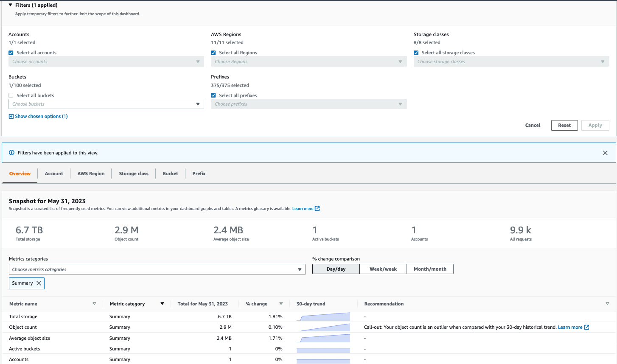Viewport: 617px width, 364px height.
Task: Open the Bucket tab
Action: [x=170, y=174]
